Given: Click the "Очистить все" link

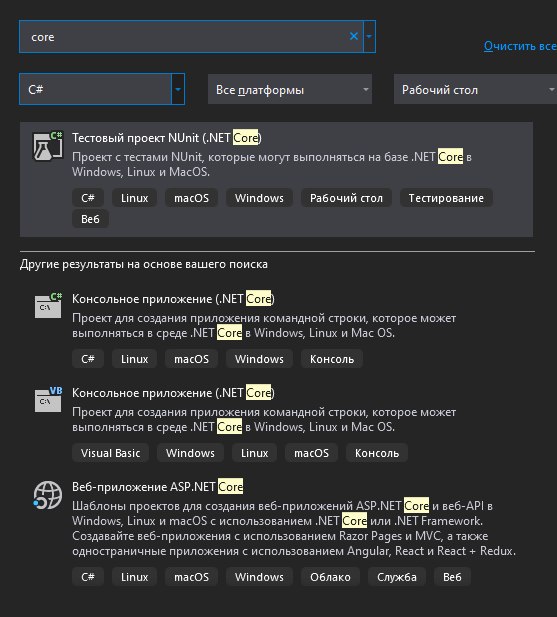Looking at the screenshot, I should point(520,46).
